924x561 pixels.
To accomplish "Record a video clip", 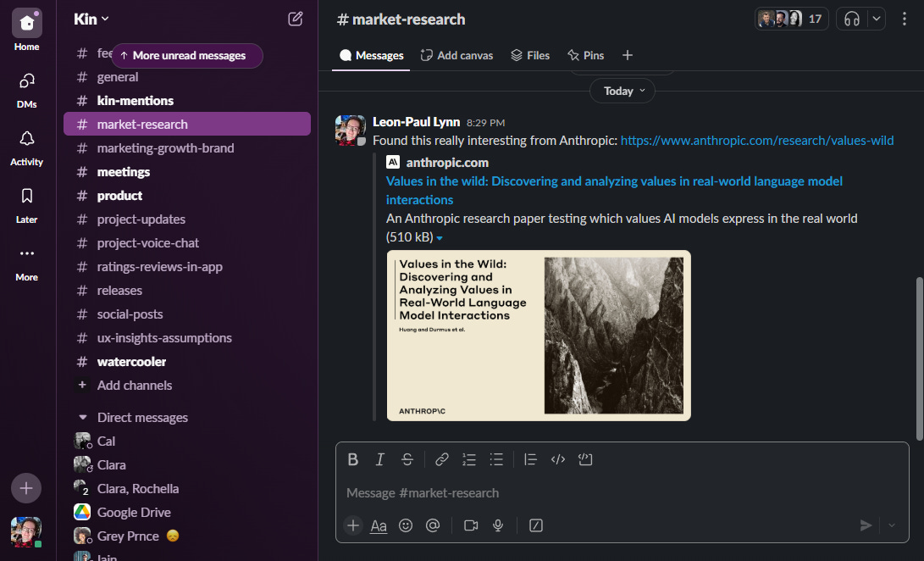I will coord(471,525).
